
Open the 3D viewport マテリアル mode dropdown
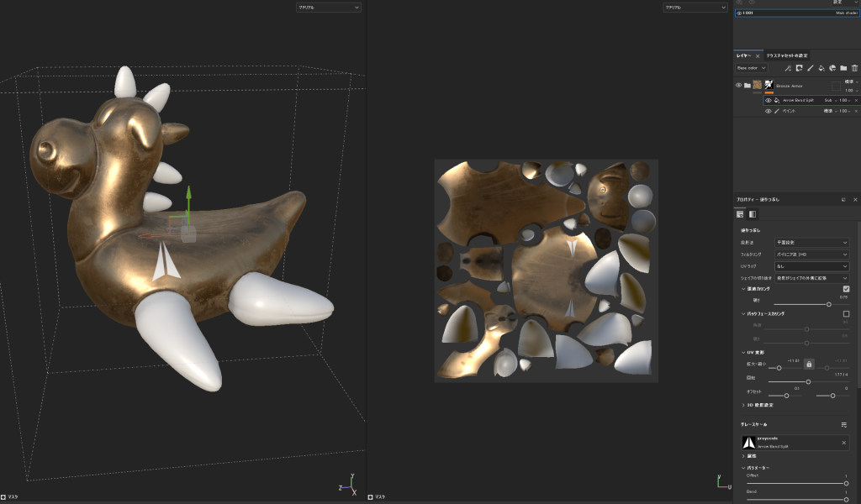tap(329, 7)
